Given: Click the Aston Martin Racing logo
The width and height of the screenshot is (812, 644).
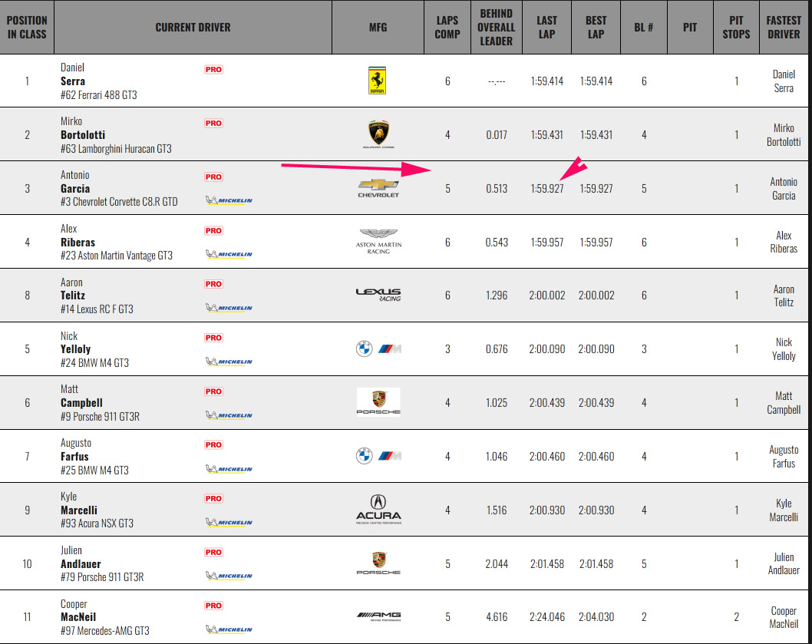Looking at the screenshot, I should 378,241.
